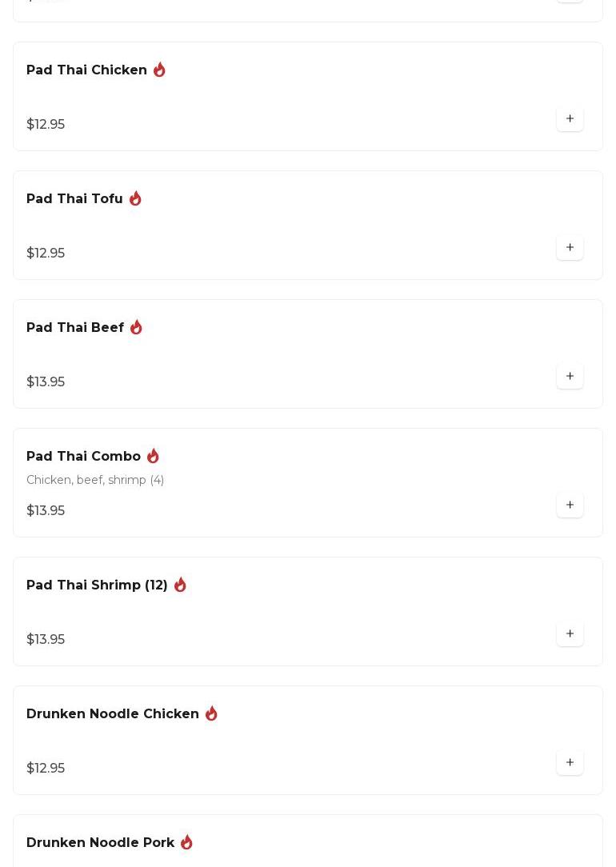Screen dimensions: 616x867
Task: Open the Pad Thai Tofu item title
Action: 74,199
